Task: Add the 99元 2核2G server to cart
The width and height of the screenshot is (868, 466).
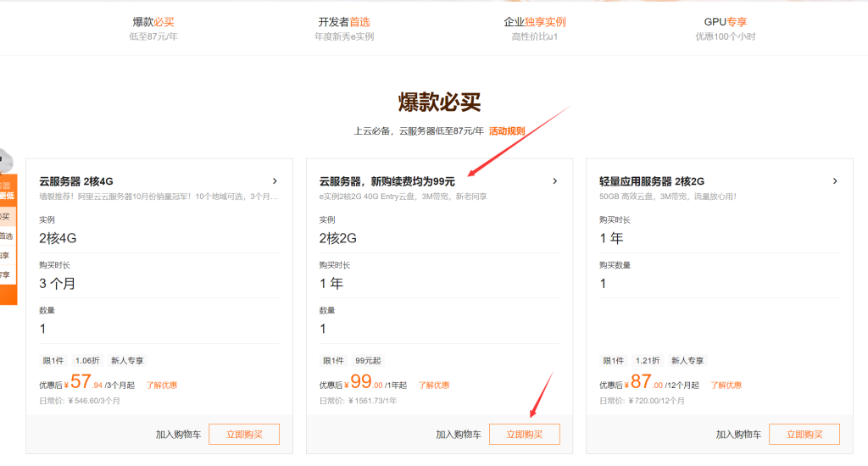Action: [458, 435]
